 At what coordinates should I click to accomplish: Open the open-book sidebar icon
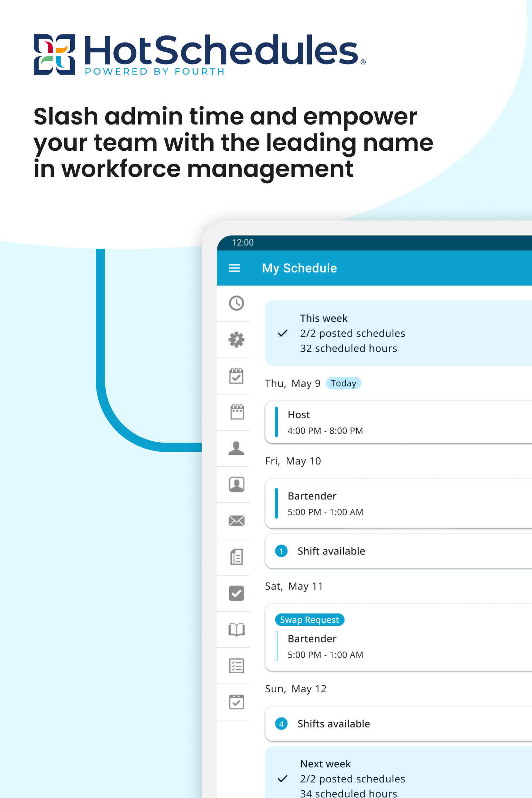pos(236,630)
